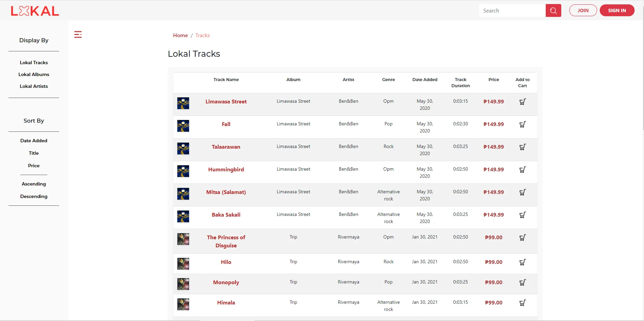This screenshot has height=321, width=644.
Task: Add Monopoly track to cart
Action: pyautogui.click(x=522, y=282)
